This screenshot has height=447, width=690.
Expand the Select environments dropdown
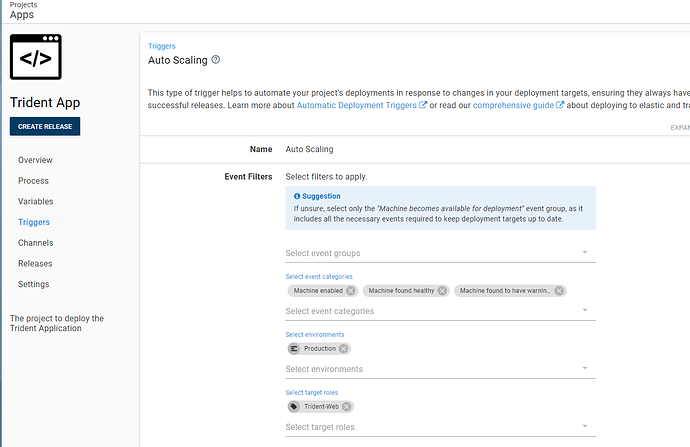(x=585, y=368)
